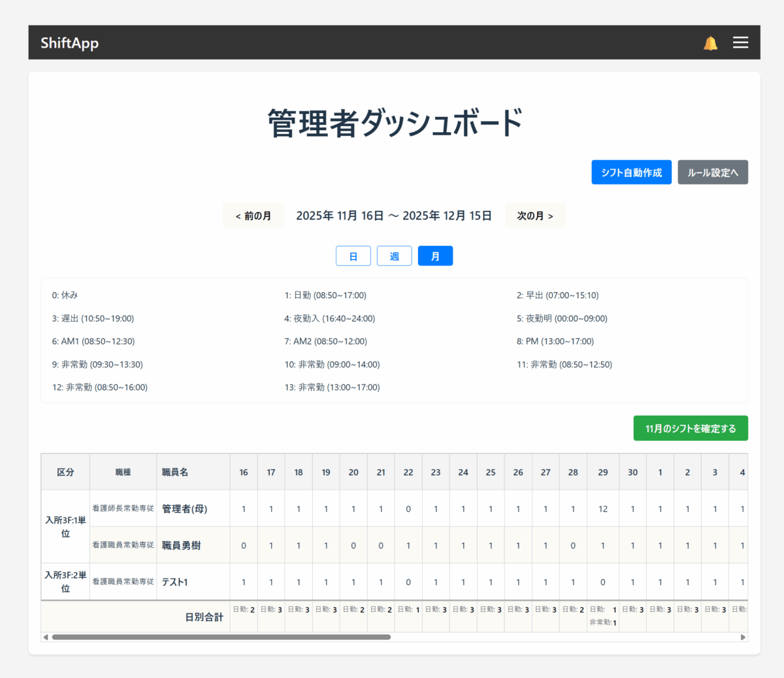Navigate to 次の月
Viewport: 784px width, 678px height.
coord(534,216)
